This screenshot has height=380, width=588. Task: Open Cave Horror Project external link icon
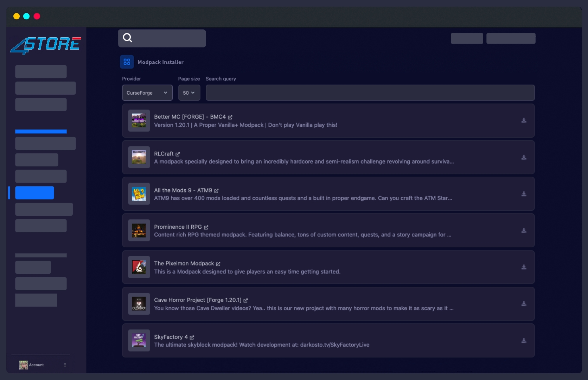245,300
